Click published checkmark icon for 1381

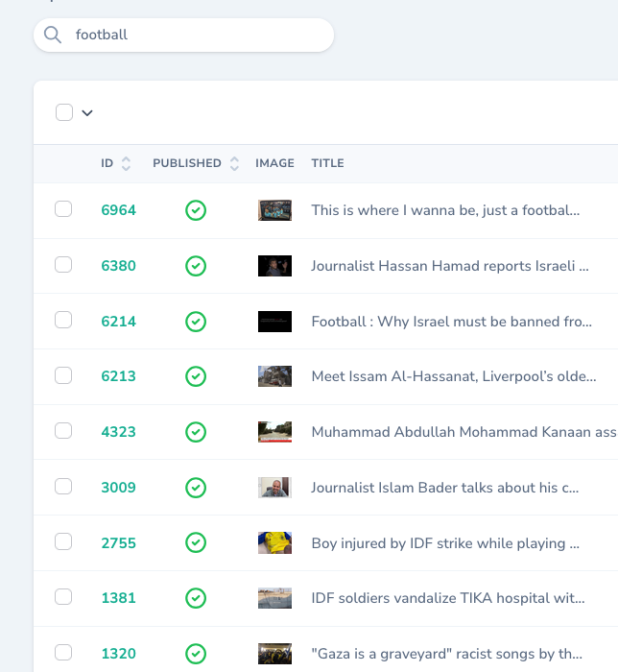(196, 598)
